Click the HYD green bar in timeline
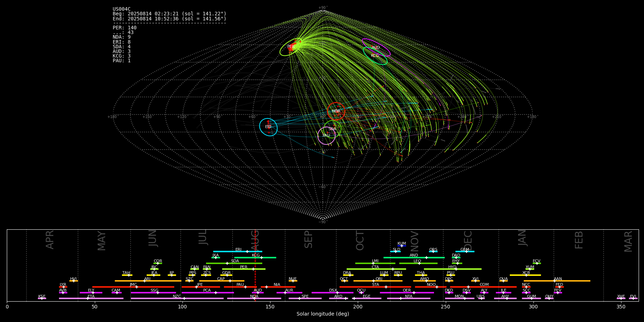 453,269
